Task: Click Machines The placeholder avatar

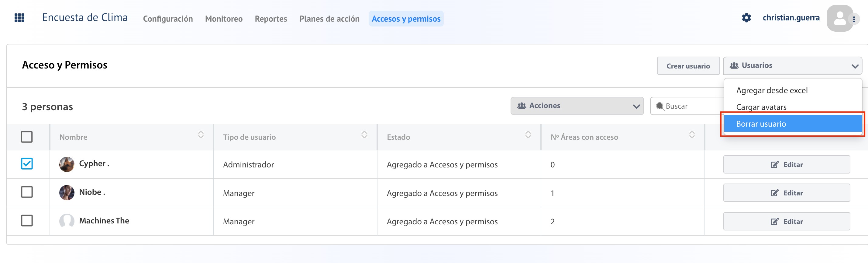Action: point(67,221)
